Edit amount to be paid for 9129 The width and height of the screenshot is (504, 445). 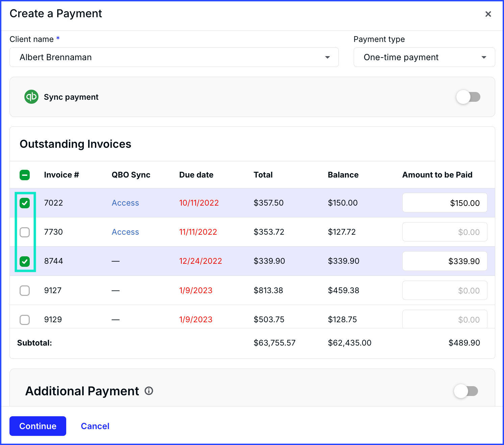445,319
